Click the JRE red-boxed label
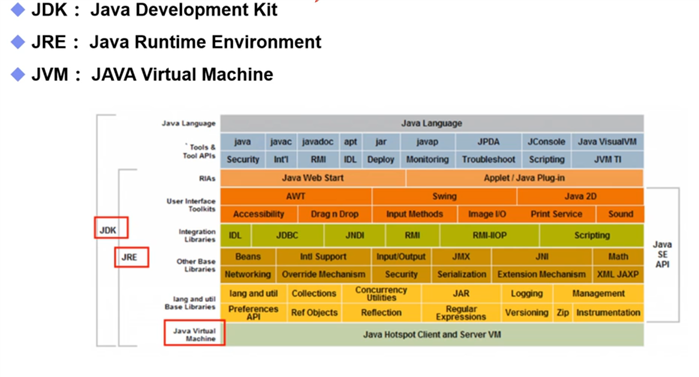The height and width of the screenshot is (377, 699). 132,257
